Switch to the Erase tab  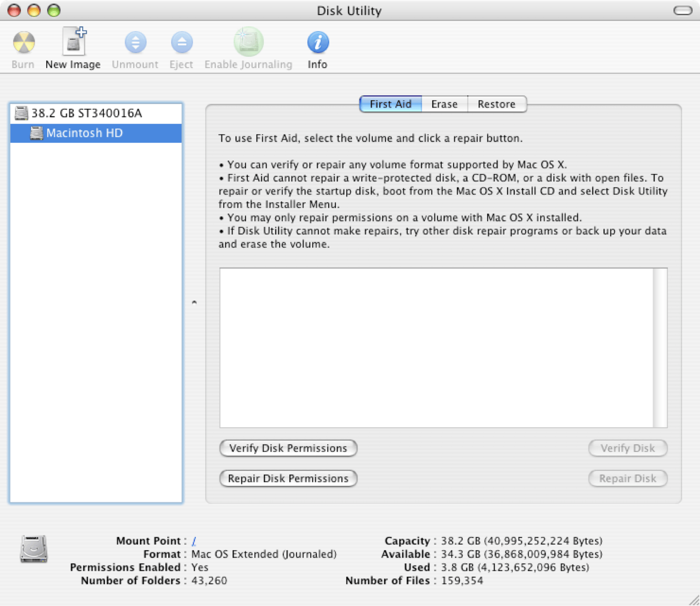click(x=444, y=104)
